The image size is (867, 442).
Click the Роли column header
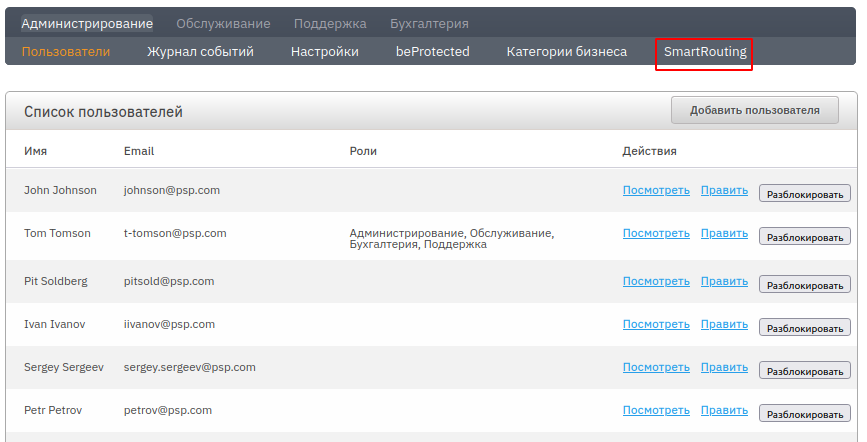point(363,151)
